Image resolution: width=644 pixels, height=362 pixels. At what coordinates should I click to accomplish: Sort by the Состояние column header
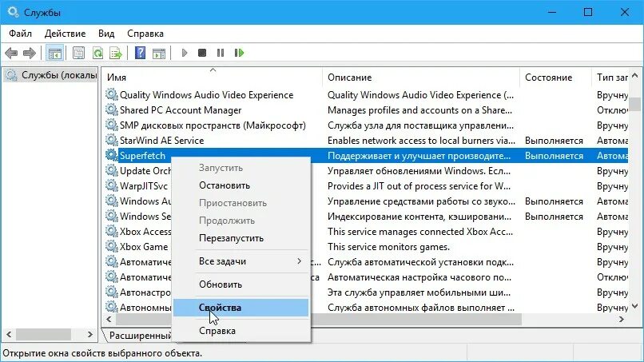(555, 78)
